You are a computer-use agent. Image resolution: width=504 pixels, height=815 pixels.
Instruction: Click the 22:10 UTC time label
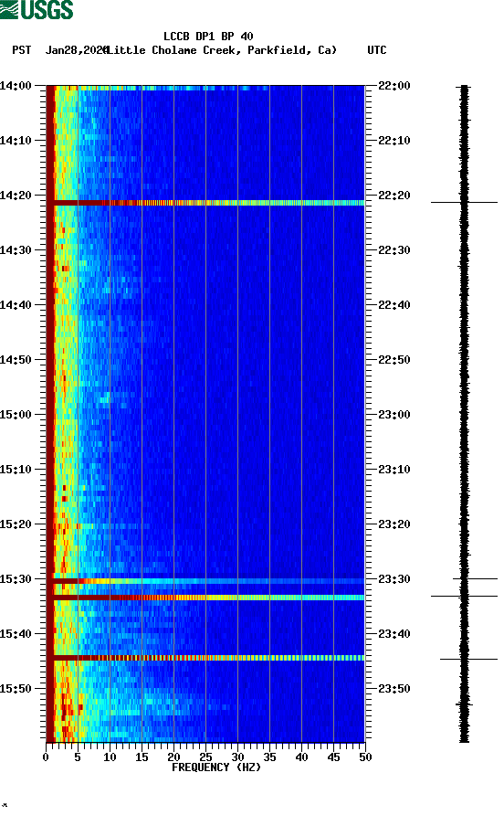(394, 141)
